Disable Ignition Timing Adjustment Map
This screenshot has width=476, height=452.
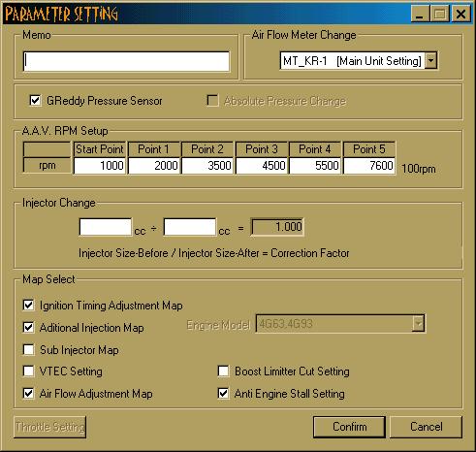[x=28, y=305]
